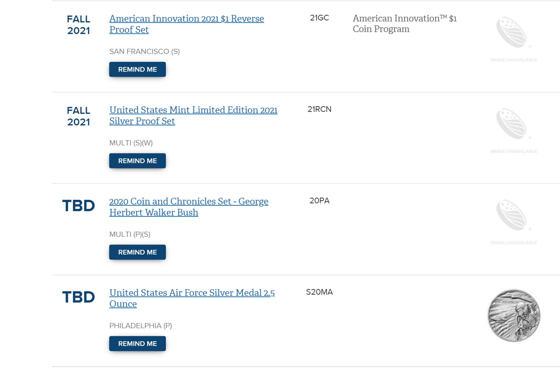Click the MULTI (S)(W) mint label
The height and width of the screenshot is (392, 560).
coord(131,143)
